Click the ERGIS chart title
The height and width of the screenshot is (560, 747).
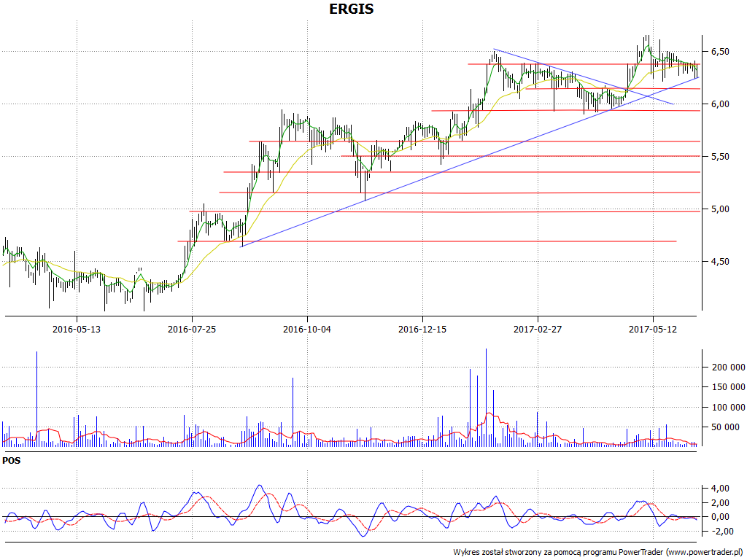pos(352,9)
